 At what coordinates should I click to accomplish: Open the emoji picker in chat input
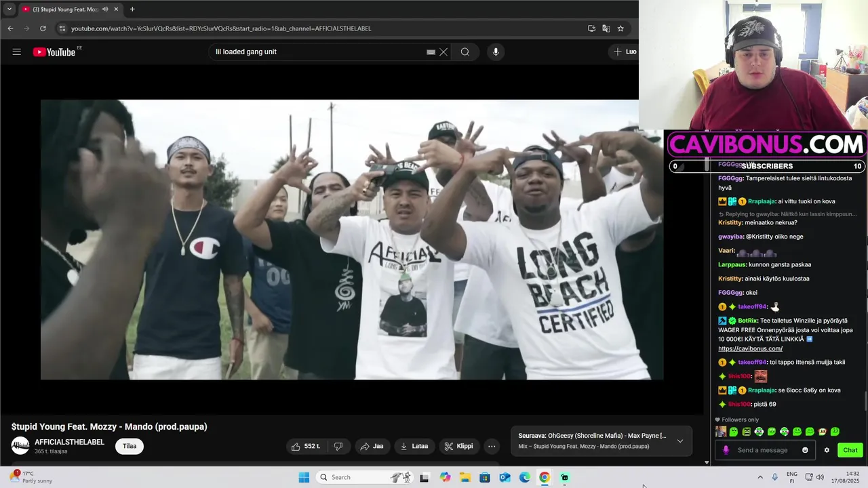pos(805,450)
